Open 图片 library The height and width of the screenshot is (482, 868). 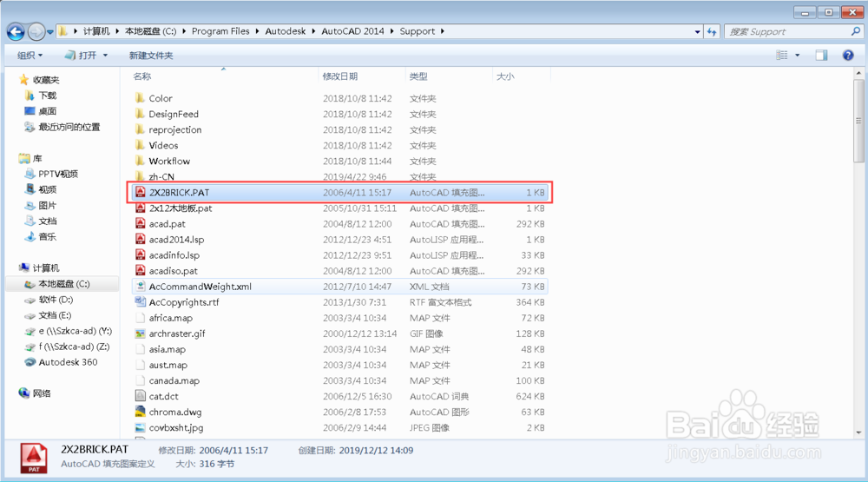(48, 205)
